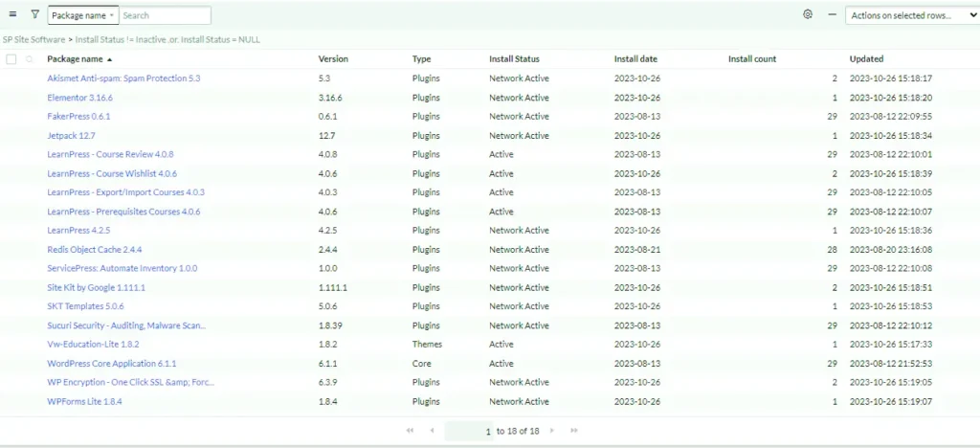Click Active status in Course Review row
The width and height of the screenshot is (980, 448).
click(501, 154)
